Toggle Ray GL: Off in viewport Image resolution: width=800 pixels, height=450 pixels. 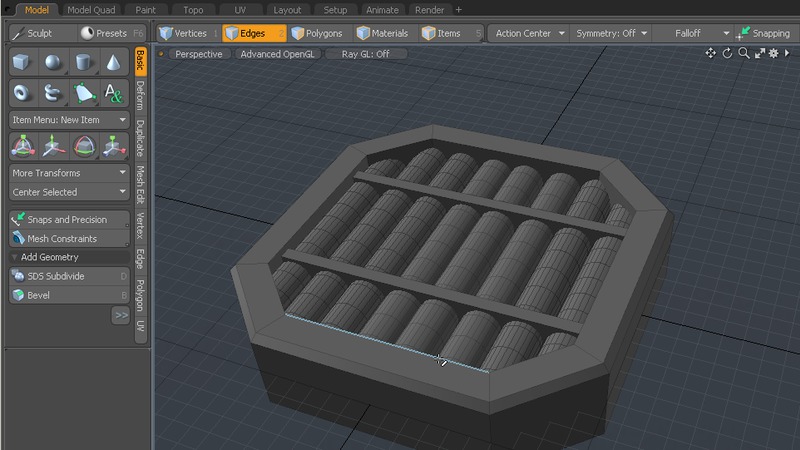[x=365, y=54]
